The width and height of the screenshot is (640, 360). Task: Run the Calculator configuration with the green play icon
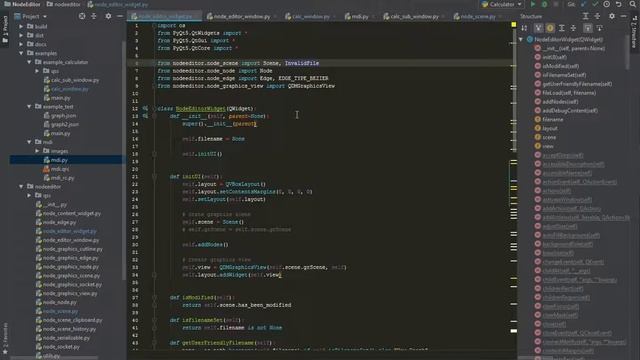pyautogui.click(x=533, y=4)
